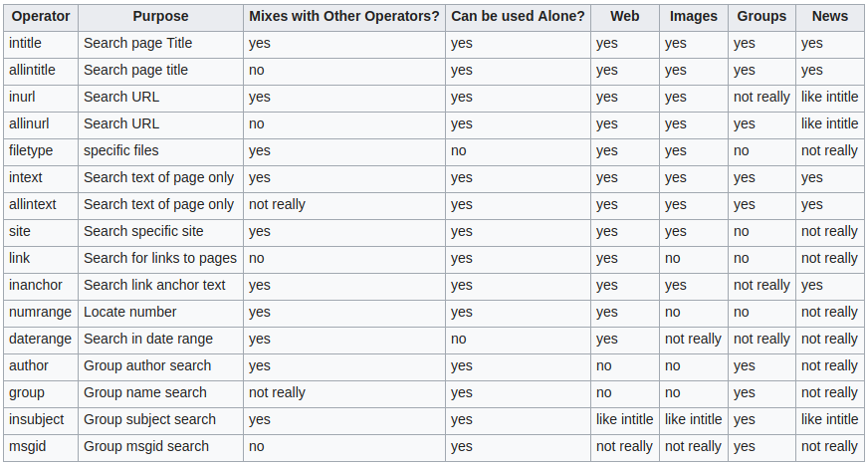Select the Groups column header
868x466 pixels.
click(x=761, y=17)
